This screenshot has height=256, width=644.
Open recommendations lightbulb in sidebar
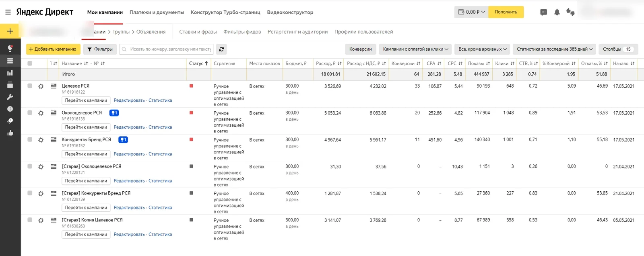pos(10,49)
